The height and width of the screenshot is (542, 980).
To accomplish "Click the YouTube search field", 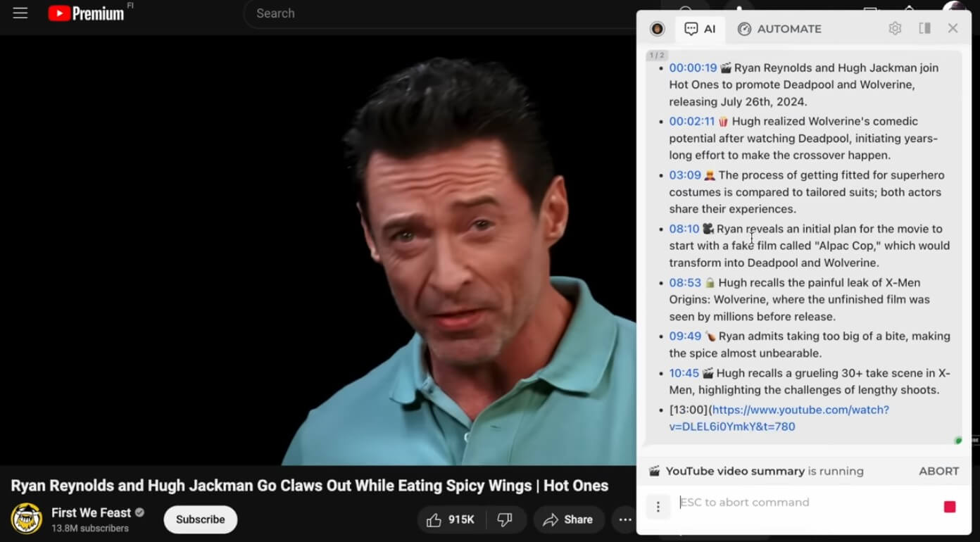I will 440,13.
